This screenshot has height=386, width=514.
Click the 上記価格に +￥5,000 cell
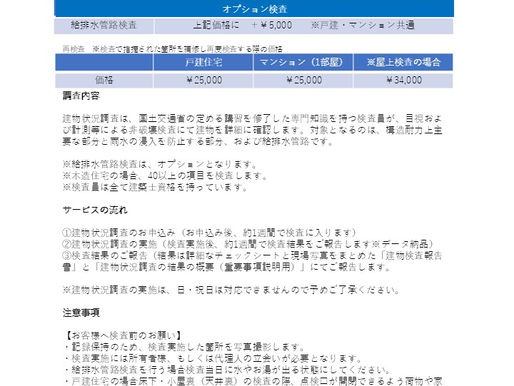[243, 25]
